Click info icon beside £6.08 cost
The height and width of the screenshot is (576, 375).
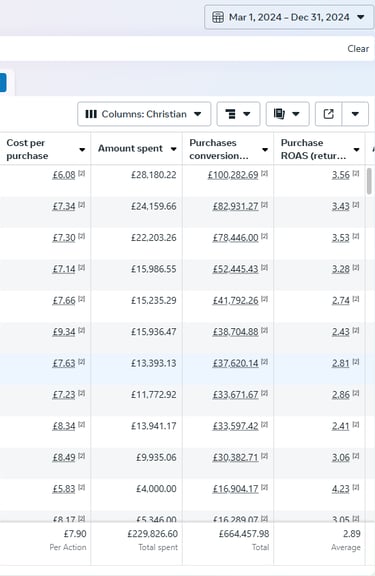click(x=82, y=173)
